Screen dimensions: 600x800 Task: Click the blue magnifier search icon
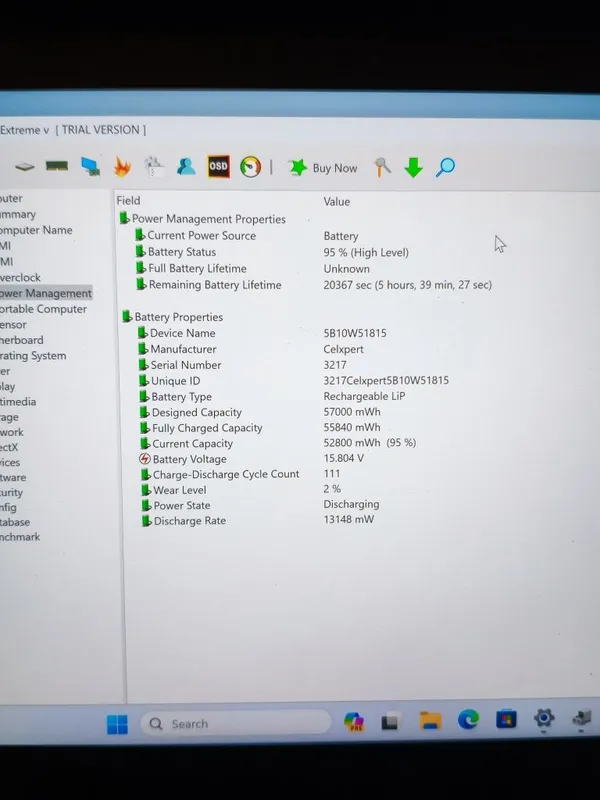(445, 167)
